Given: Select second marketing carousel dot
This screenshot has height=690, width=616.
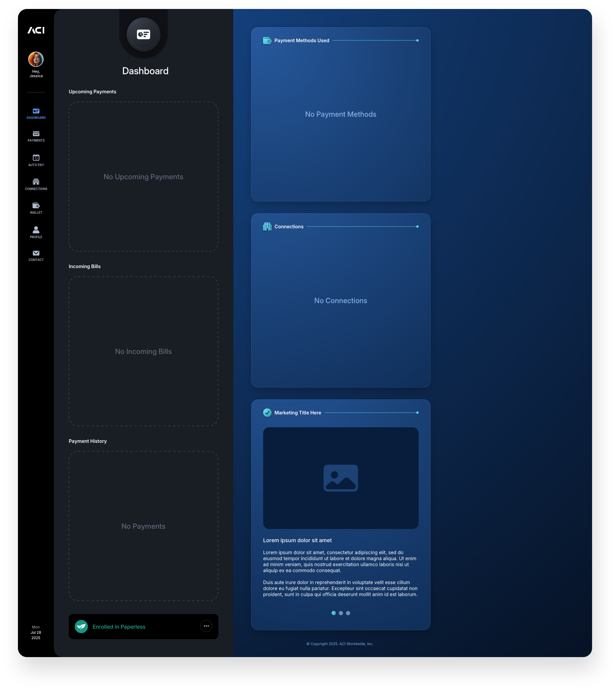Looking at the screenshot, I should (341, 613).
